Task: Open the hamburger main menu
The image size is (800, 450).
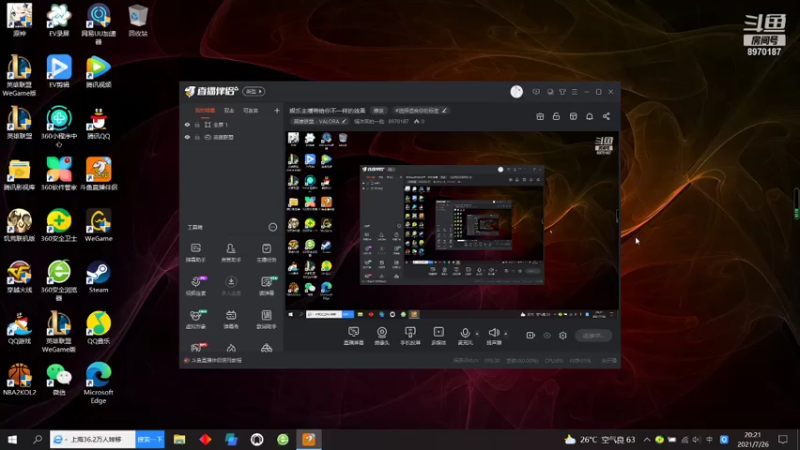Action: (574, 92)
